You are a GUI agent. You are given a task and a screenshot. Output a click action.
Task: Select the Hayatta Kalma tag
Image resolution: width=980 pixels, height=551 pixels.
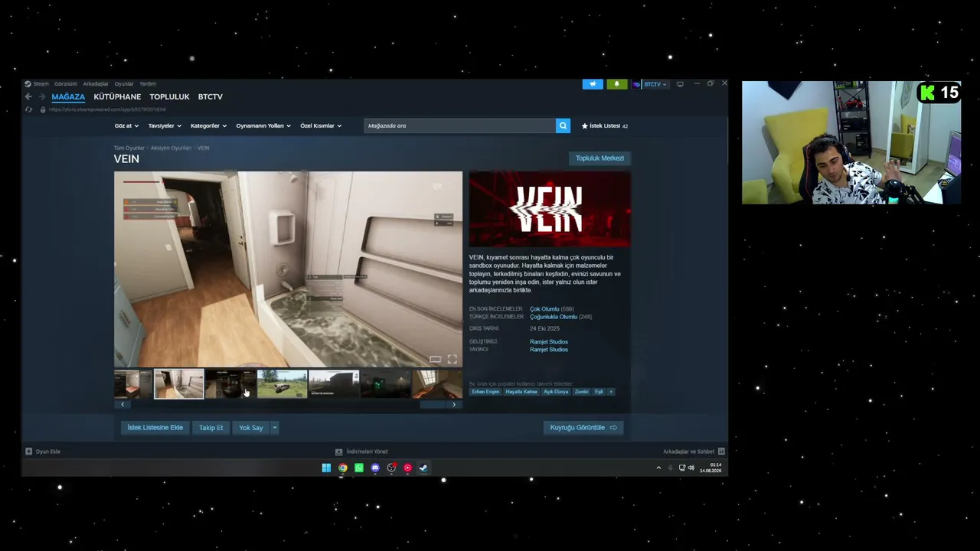click(x=521, y=392)
